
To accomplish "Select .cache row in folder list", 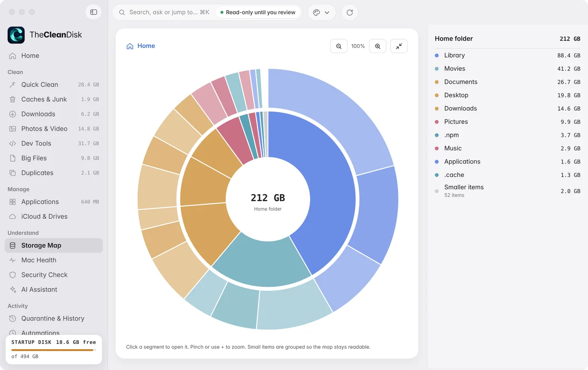I will tap(507, 175).
